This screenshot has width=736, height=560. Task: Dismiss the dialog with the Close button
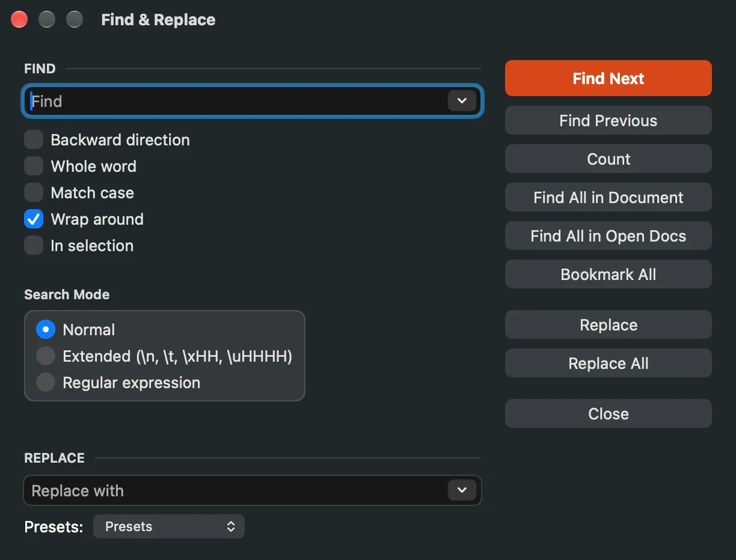pyautogui.click(x=609, y=414)
